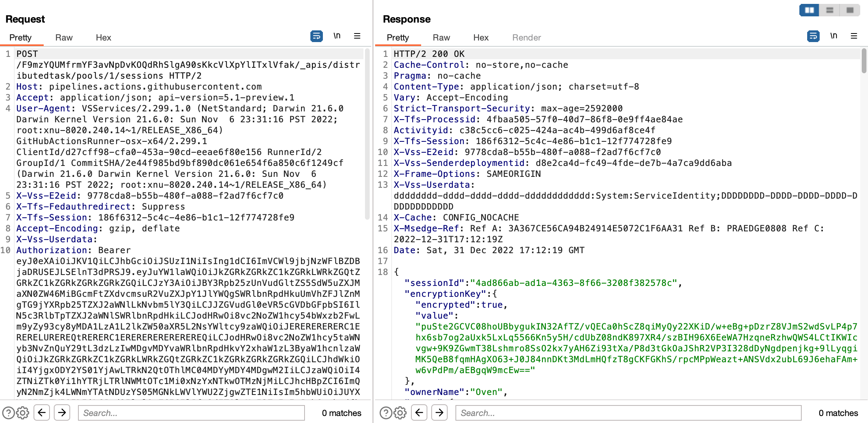Enable side-by-side split view layout
The height and width of the screenshot is (423, 868).
809,10
